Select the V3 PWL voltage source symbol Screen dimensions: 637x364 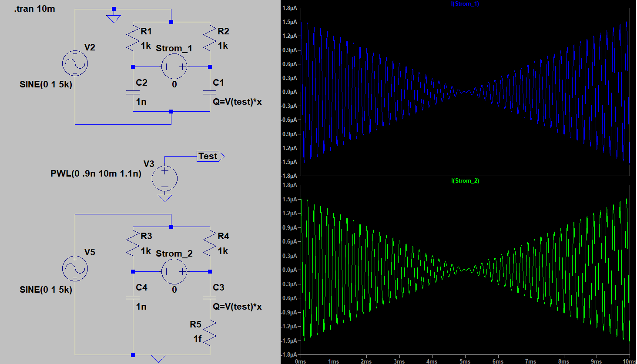click(164, 178)
